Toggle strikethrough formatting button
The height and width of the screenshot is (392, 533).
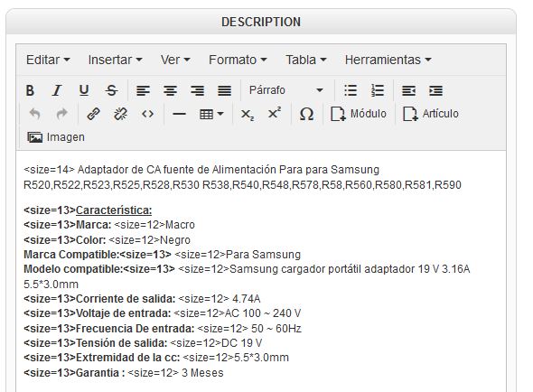111,90
